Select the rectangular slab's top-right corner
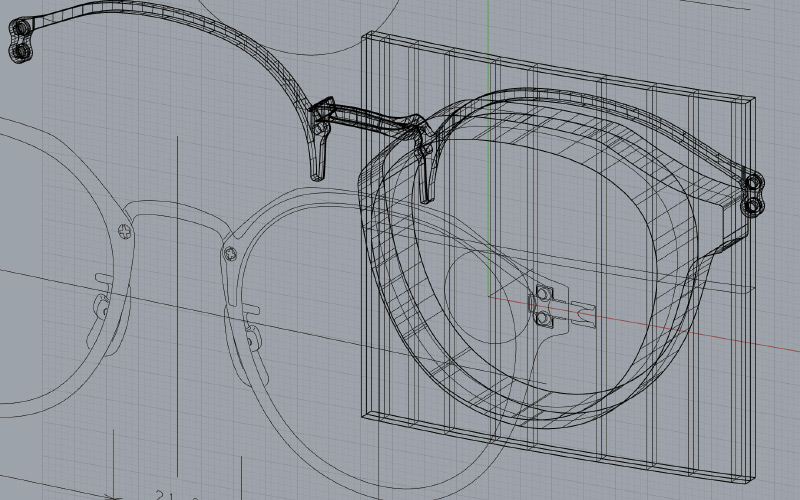Image resolution: width=800 pixels, height=500 pixels. [x=752, y=100]
